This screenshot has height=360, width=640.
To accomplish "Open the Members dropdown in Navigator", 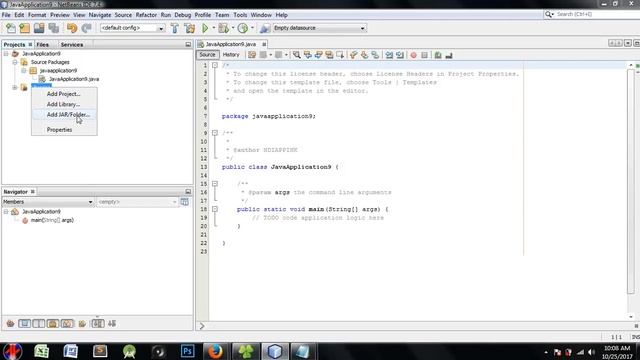I will click(x=90, y=202).
